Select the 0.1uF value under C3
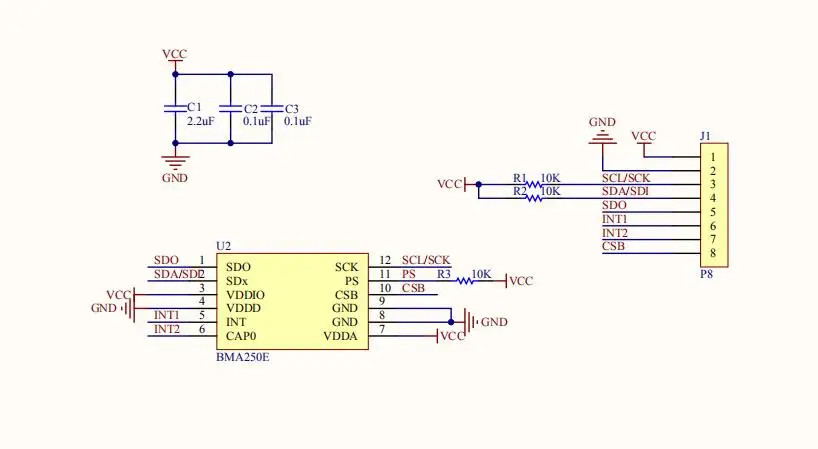Image resolution: width=818 pixels, height=449 pixels. [x=298, y=121]
